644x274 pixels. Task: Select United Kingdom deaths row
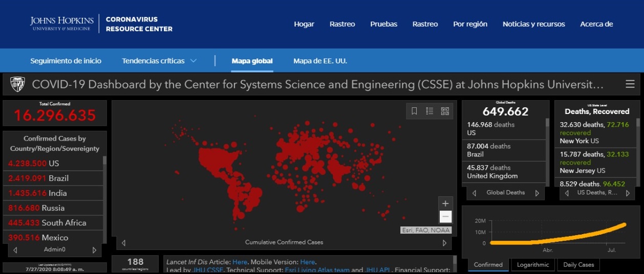coord(504,172)
